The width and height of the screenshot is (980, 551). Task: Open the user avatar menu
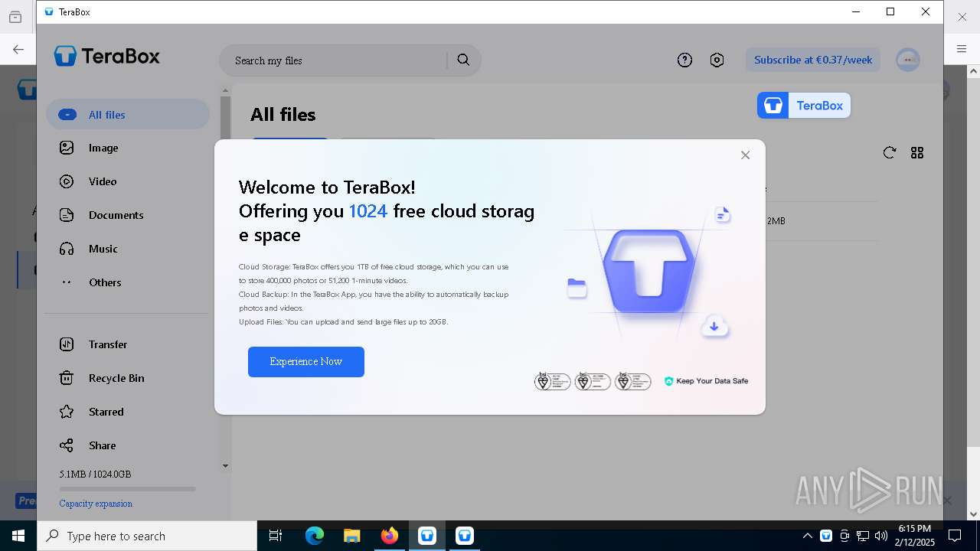(x=908, y=60)
